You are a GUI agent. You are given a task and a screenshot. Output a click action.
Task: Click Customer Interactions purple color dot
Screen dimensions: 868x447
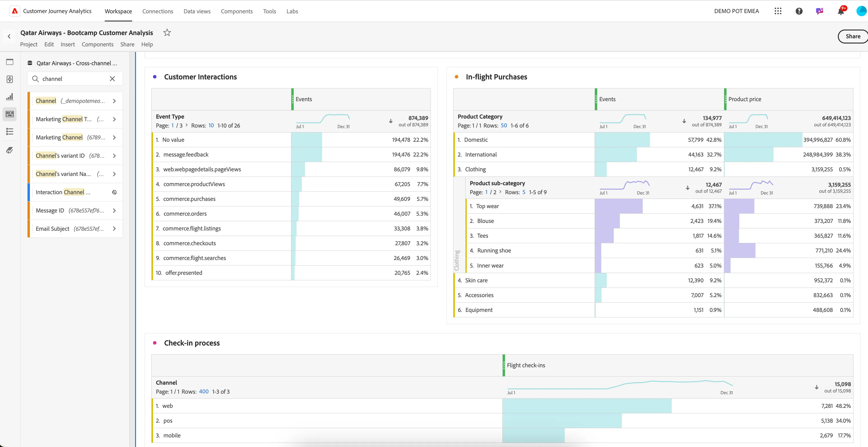tap(155, 77)
